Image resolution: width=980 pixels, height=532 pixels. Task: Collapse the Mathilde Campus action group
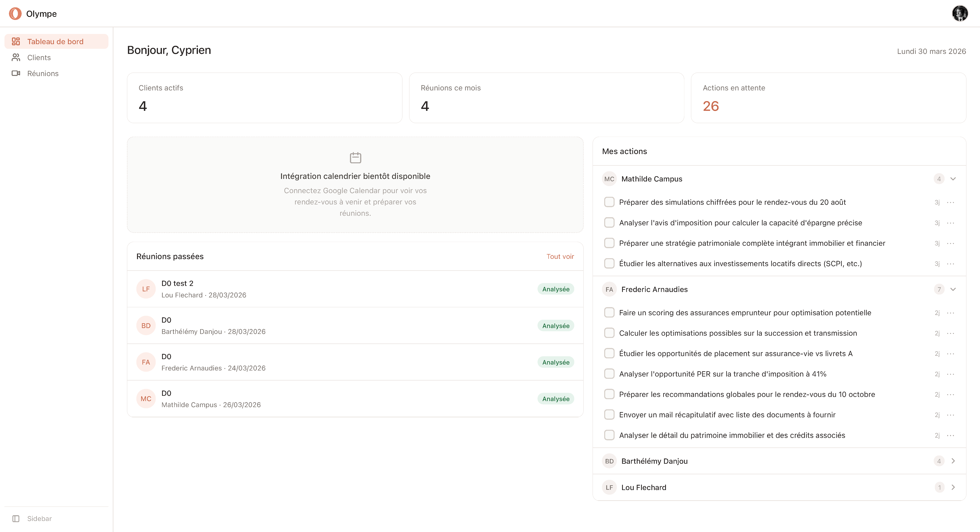pyautogui.click(x=953, y=179)
